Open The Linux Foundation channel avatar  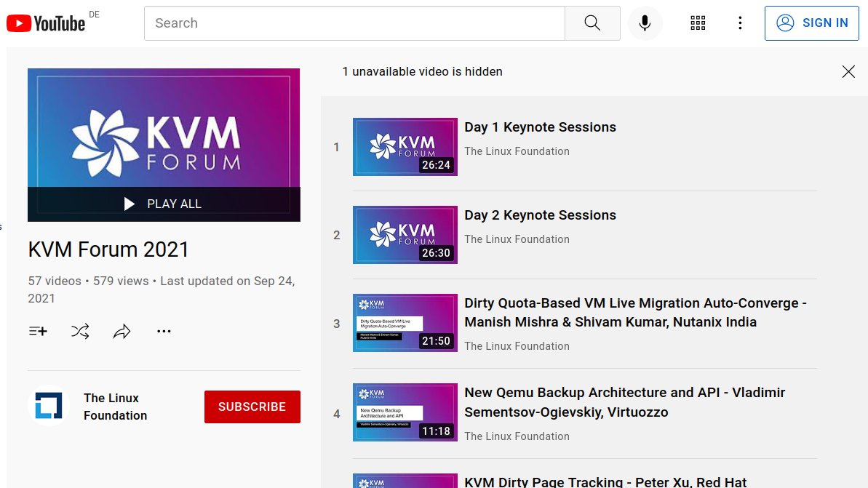coord(49,406)
